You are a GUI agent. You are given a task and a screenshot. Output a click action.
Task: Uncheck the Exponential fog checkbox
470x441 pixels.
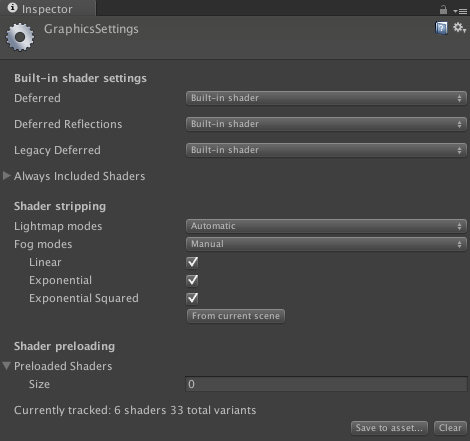tap(192, 280)
